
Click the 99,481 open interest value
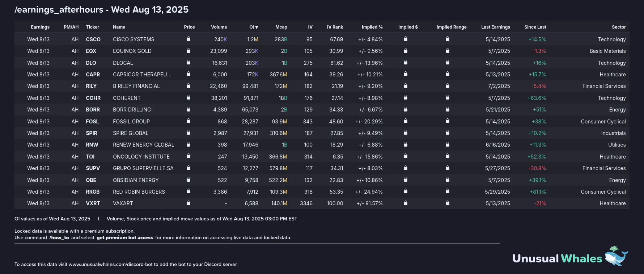pyautogui.click(x=250, y=86)
